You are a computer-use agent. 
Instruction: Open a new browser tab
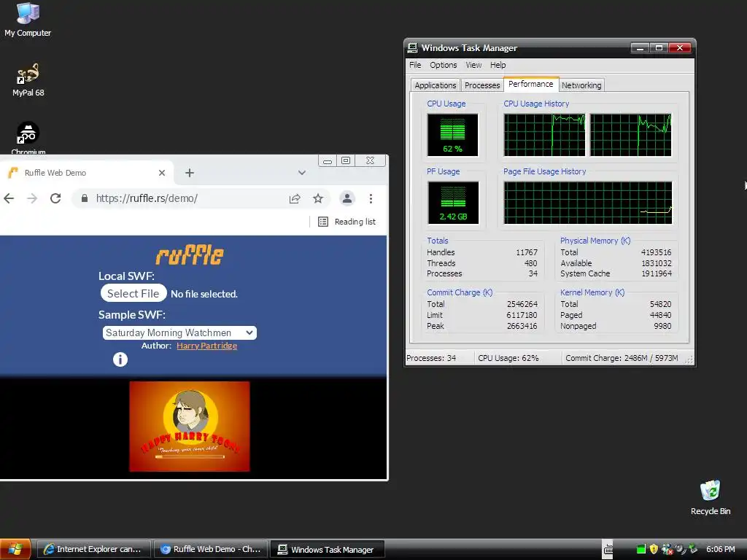click(x=190, y=173)
